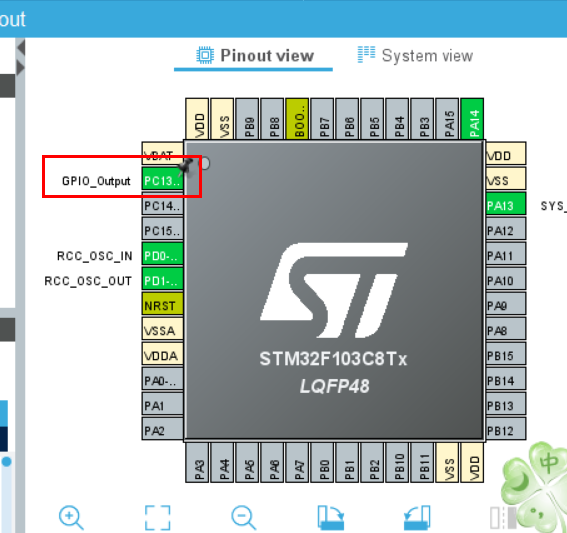Select the PA15 pin
The image size is (567, 533).
(x=447, y=119)
